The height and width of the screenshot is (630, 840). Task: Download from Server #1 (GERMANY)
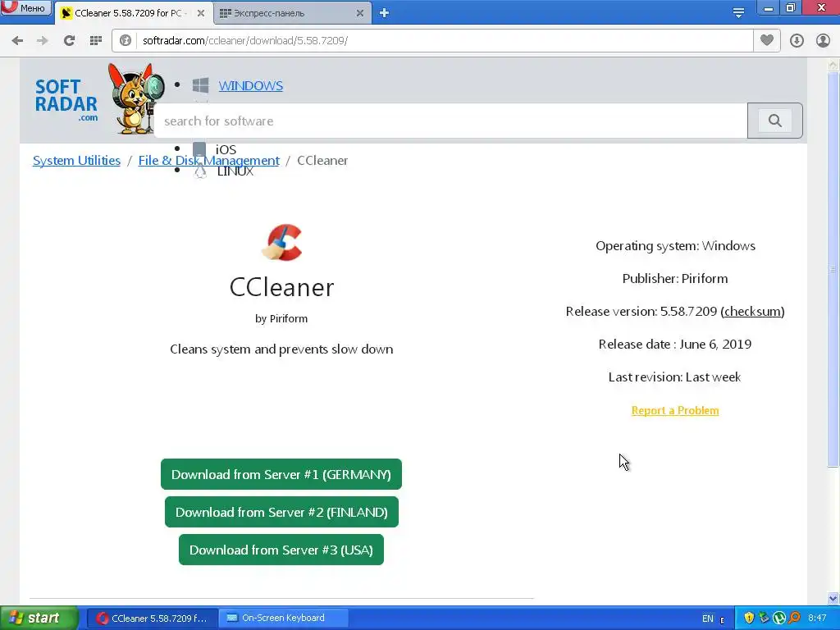pos(281,474)
